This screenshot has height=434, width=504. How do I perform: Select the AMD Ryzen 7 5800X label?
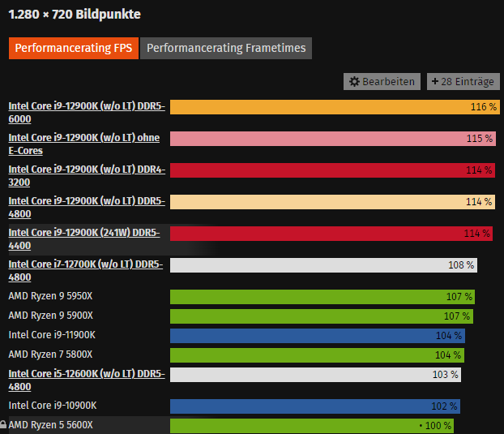[x=50, y=355]
